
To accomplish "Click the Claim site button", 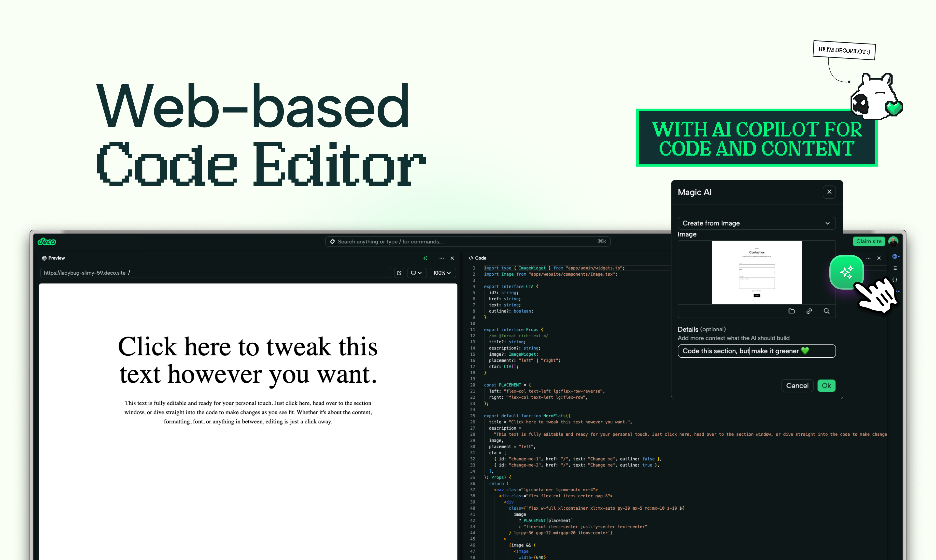I will [868, 241].
